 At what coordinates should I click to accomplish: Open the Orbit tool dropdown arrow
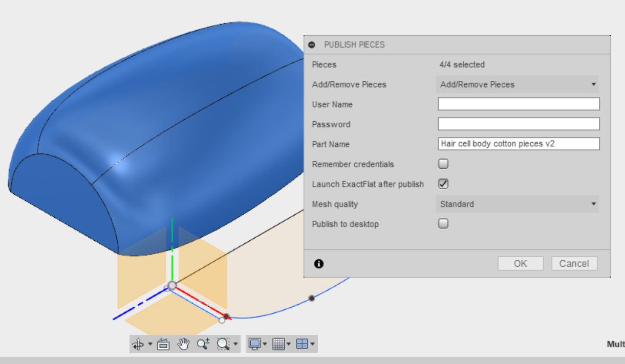pos(150,345)
